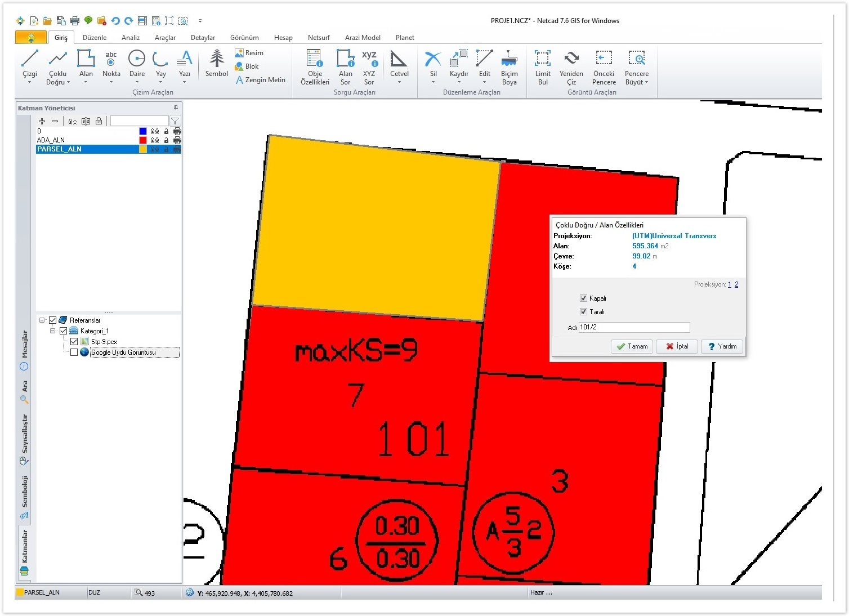Click the red ADA_ALN layer color swatch

click(143, 140)
